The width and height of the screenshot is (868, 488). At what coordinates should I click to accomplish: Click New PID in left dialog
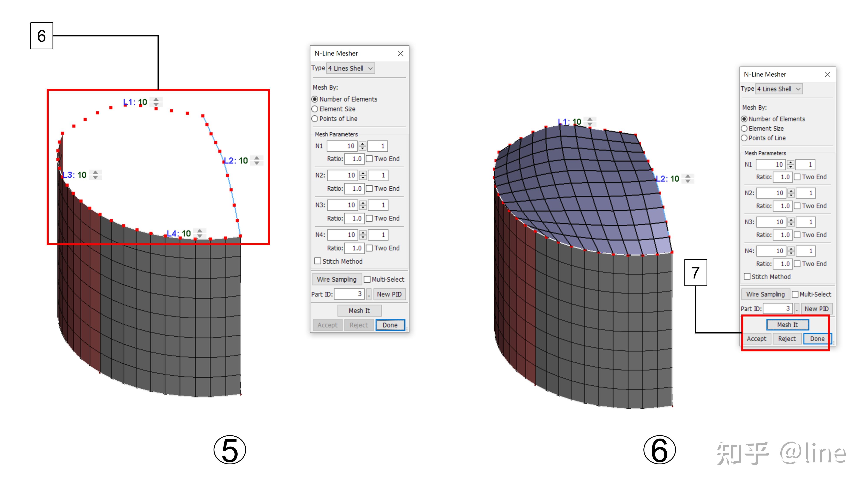pyautogui.click(x=389, y=294)
